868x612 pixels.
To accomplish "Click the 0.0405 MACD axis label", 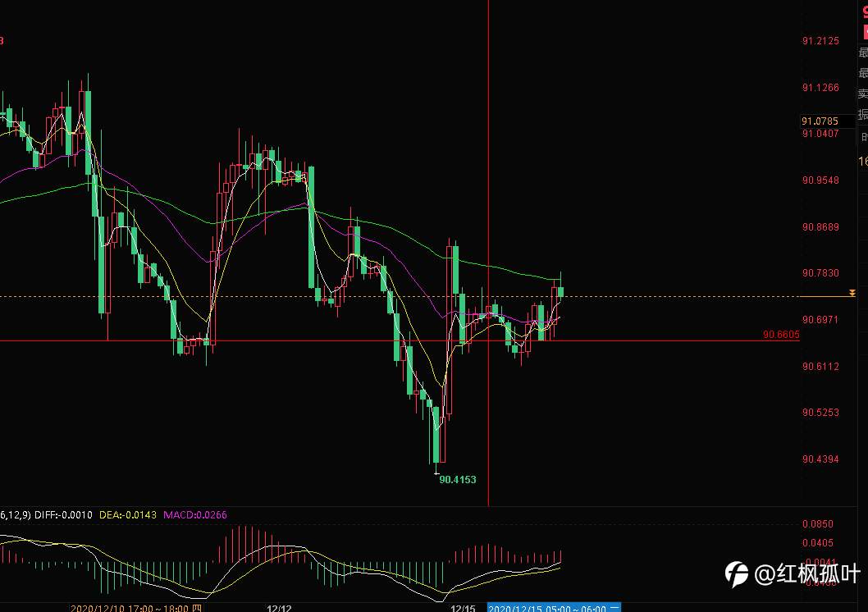I will pos(818,543).
